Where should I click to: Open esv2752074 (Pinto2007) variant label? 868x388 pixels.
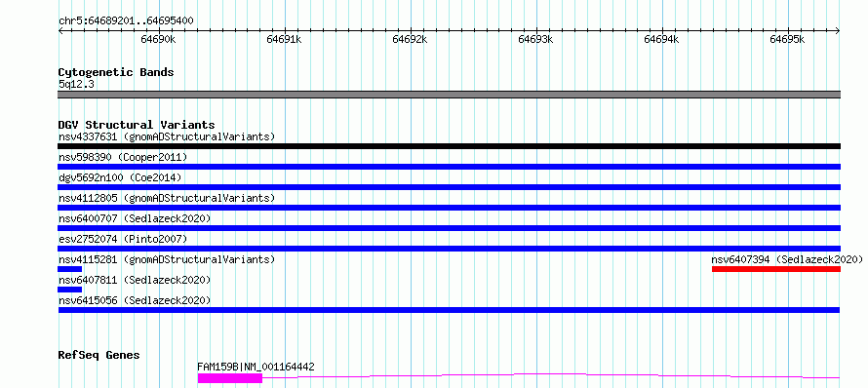[x=123, y=239]
